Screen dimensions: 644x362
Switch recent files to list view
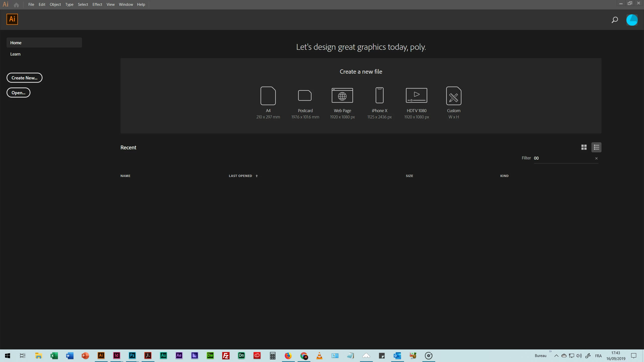pos(596,147)
